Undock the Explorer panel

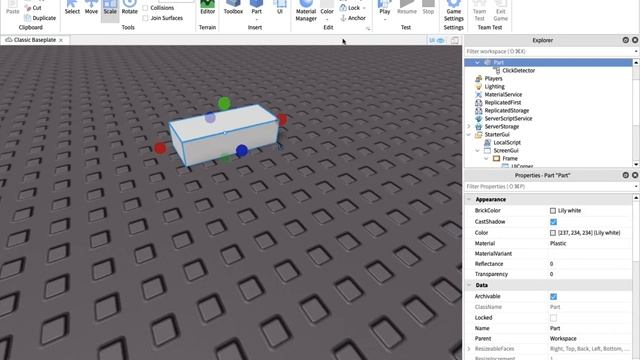coord(625,40)
